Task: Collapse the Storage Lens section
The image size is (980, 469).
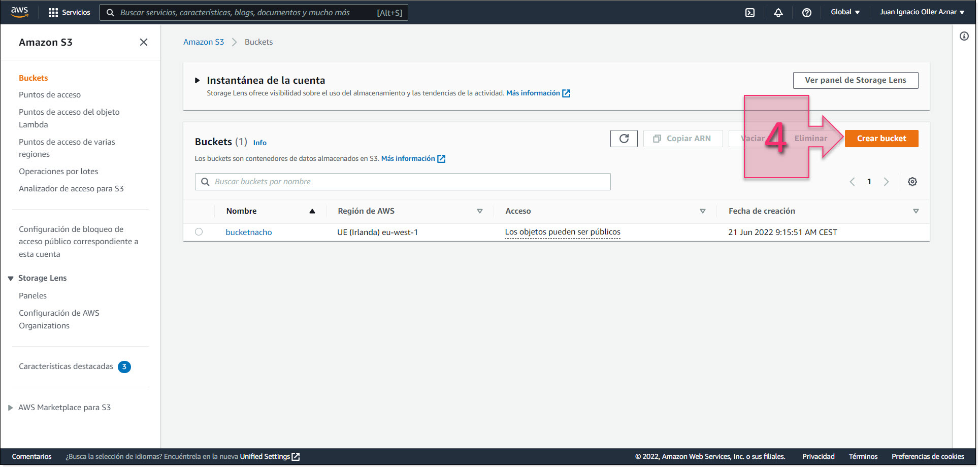Action: pyautogui.click(x=11, y=278)
